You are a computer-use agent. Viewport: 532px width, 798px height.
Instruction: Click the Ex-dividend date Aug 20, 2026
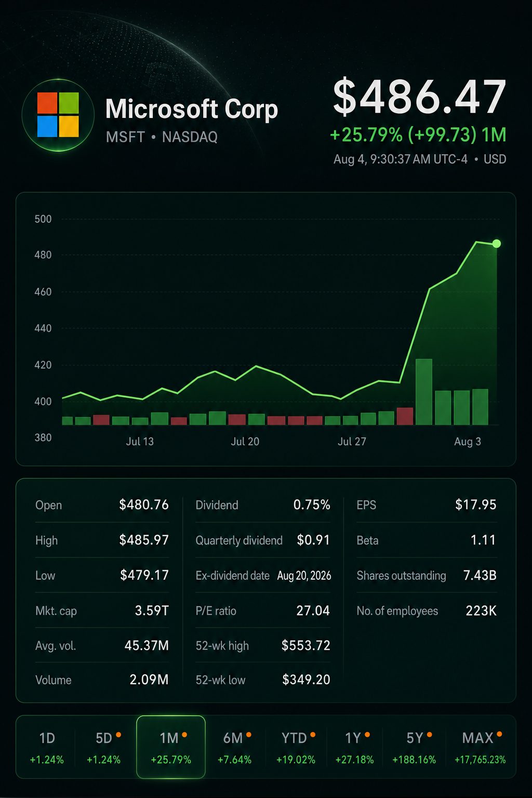point(304,576)
